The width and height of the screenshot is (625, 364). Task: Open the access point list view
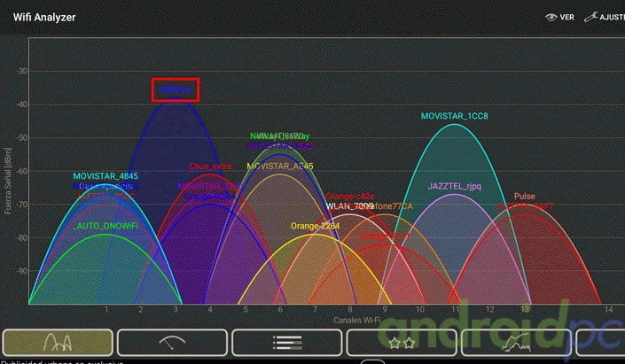tap(285, 341)
